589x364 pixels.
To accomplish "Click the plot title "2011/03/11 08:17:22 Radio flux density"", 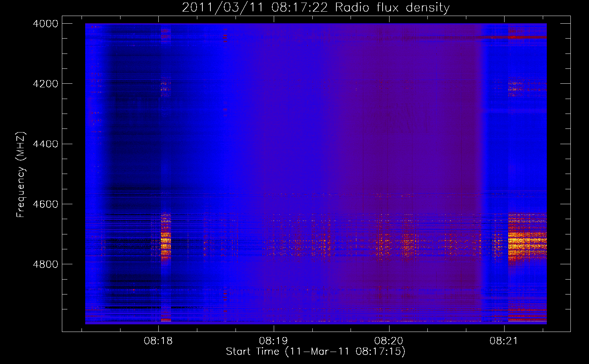I will 316,7.
